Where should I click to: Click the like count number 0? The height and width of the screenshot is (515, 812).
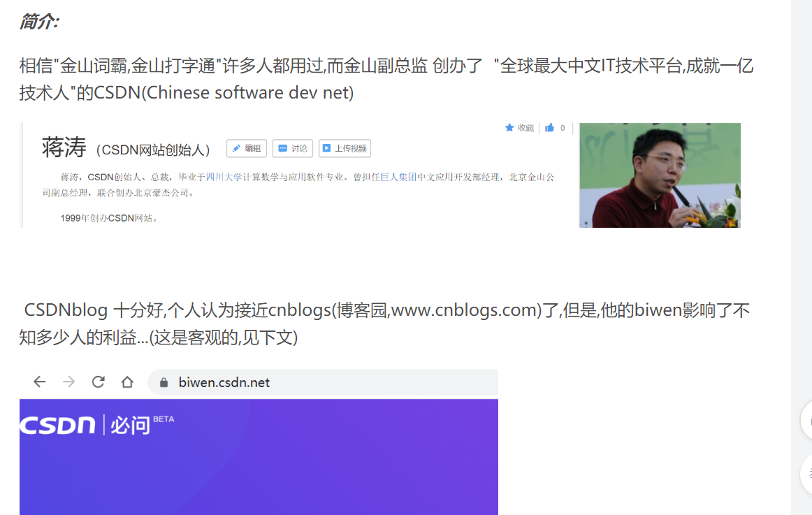563,128
